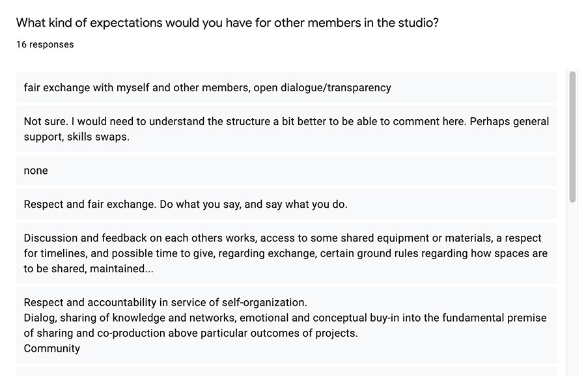Click the 'none' response card
Screen dimensions: 586x392
pyautogui.click(x=286, y=171)
